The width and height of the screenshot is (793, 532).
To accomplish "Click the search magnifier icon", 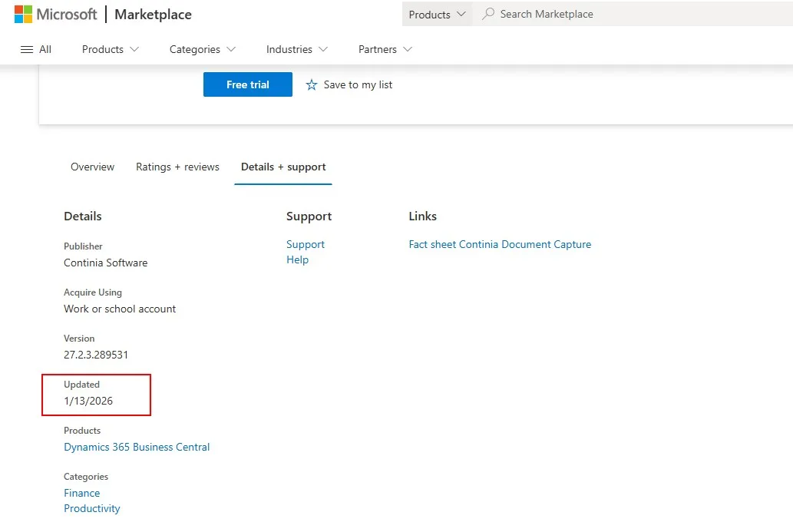I will [x=488, y=14].
